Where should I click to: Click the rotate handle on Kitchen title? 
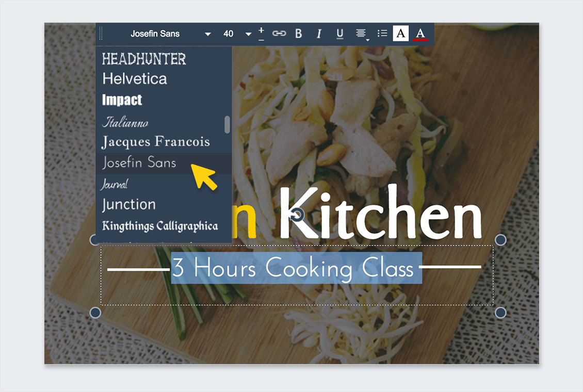297,214
